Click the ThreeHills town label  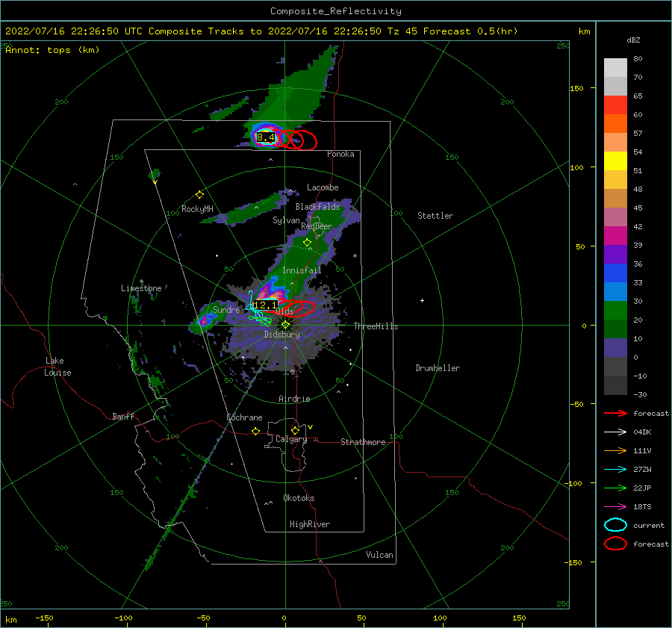click(x=376, y=326)
